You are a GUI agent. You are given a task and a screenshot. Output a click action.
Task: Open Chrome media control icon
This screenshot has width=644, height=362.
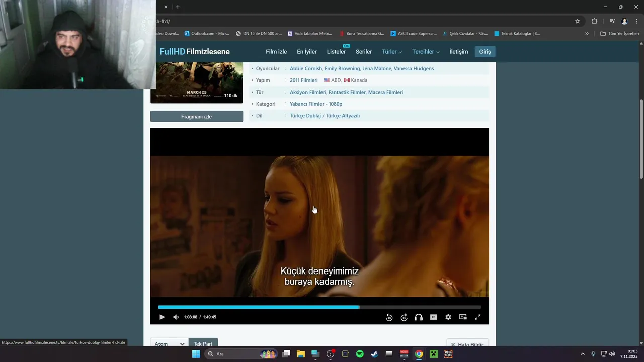coord(612,21)
